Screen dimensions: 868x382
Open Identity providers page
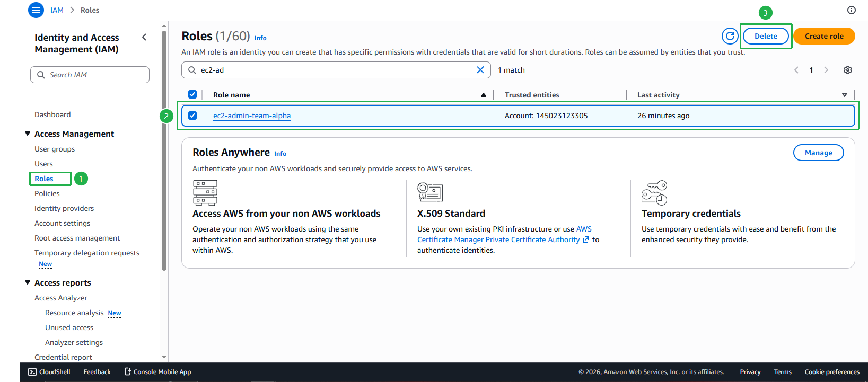tap(64, 208)
